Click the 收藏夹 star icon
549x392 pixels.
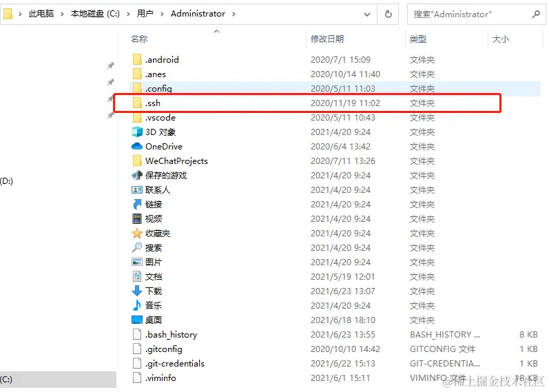[137, 233]
